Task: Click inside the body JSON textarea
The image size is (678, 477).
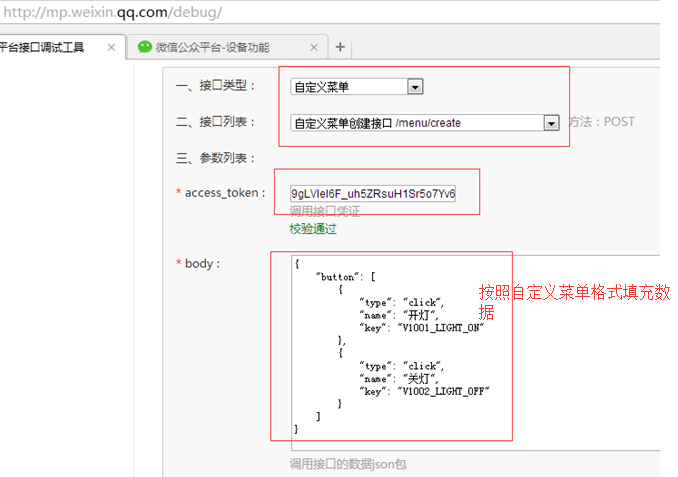Action: click(x=476, y=353)
